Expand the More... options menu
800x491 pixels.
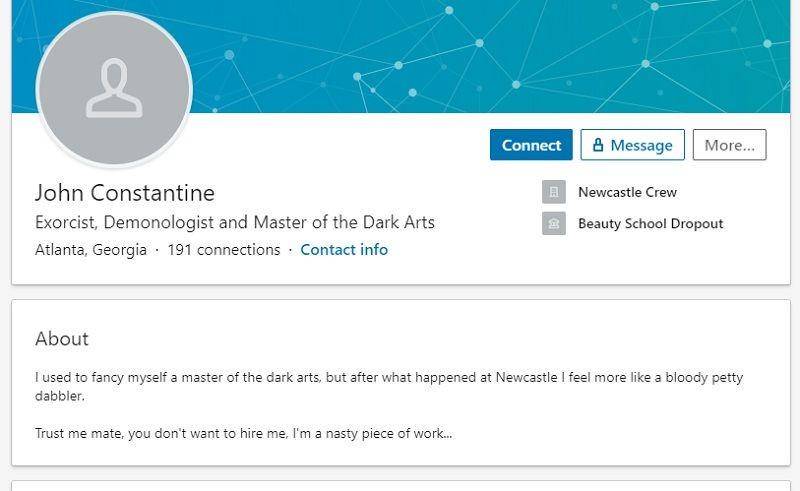730,145
